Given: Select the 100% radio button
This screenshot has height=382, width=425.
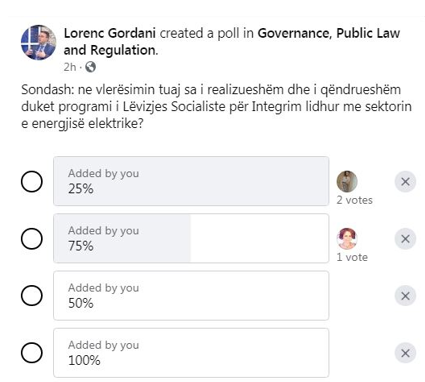Looking at the screenshot, I should 32,353.
